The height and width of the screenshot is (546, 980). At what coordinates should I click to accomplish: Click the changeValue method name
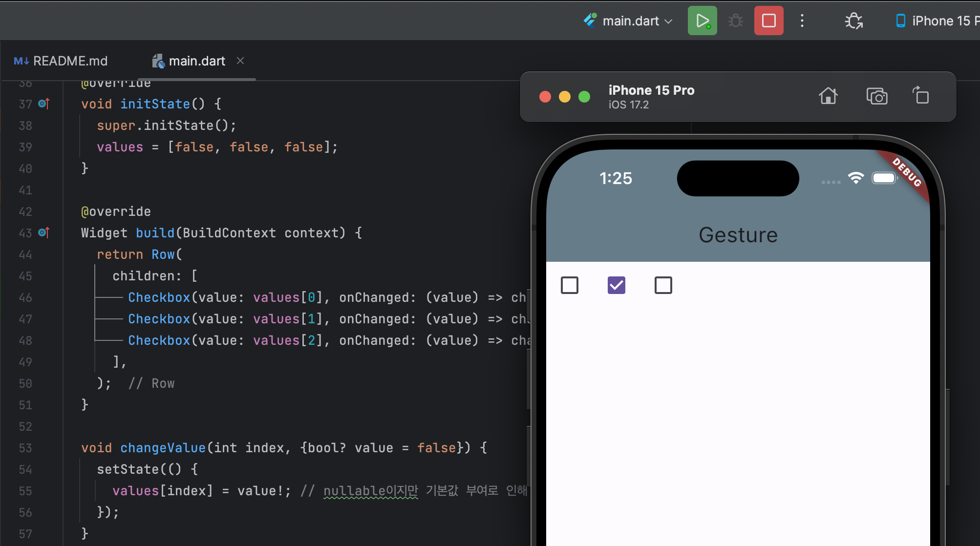(x=163, y=448)
